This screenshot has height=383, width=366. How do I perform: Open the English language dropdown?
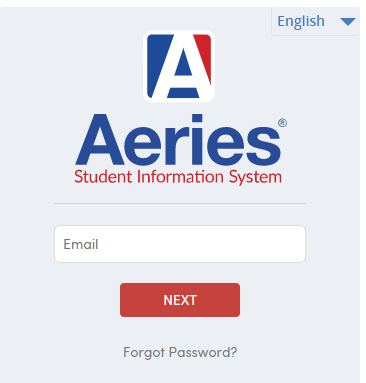(315, 22)
